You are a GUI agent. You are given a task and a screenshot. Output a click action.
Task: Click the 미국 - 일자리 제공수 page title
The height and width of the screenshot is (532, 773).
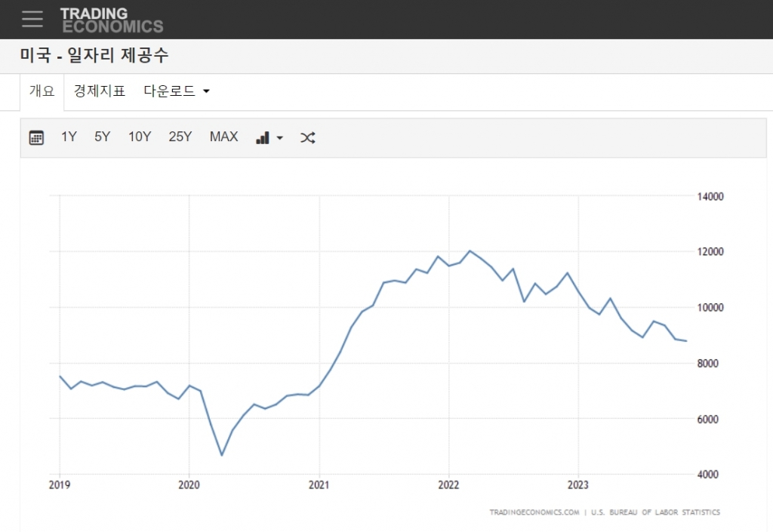click(94, 57)
